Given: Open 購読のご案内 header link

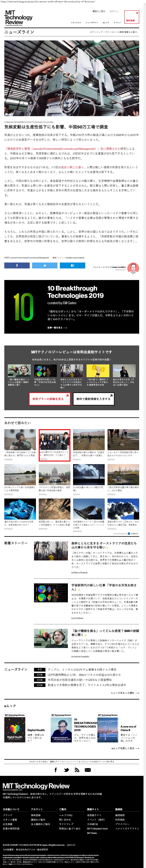Looking at the screenshot, I should tap(99, 11).
